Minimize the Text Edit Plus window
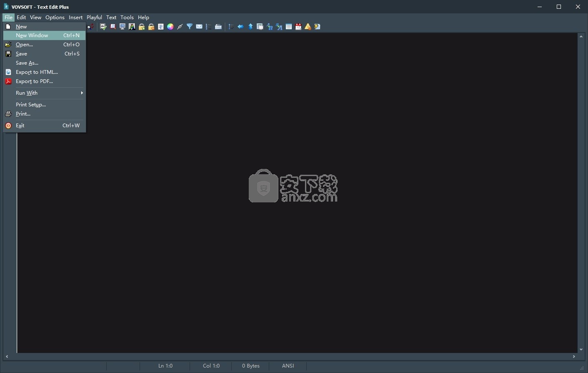The width and height of the screenshot is (588, 373). pos(540,7)
